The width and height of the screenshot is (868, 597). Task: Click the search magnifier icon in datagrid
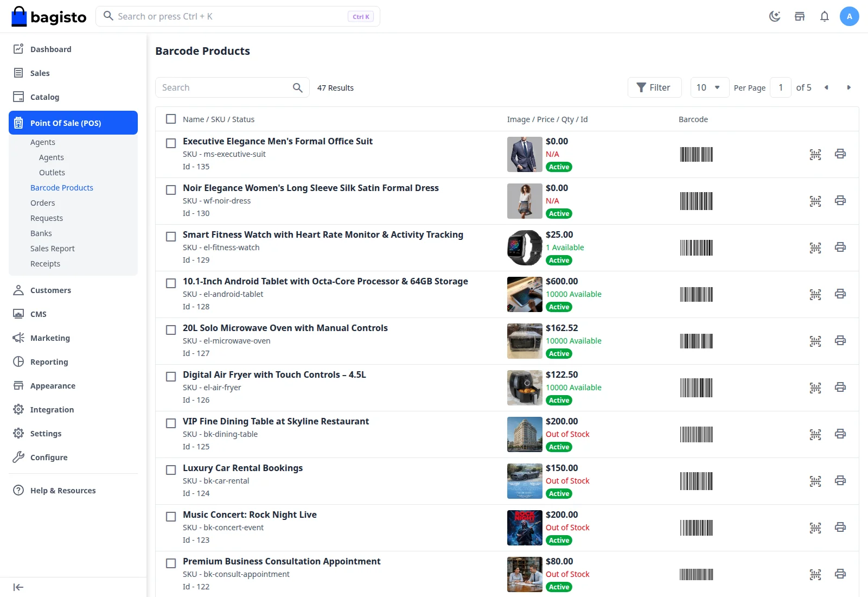(298, 87)
